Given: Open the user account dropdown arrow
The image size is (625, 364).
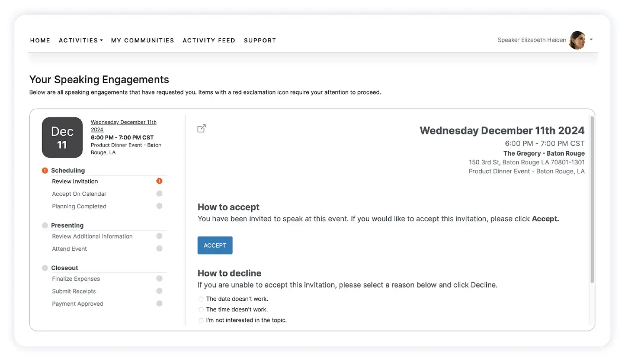Looking at the screenshot, I should [x=591, y=40].
